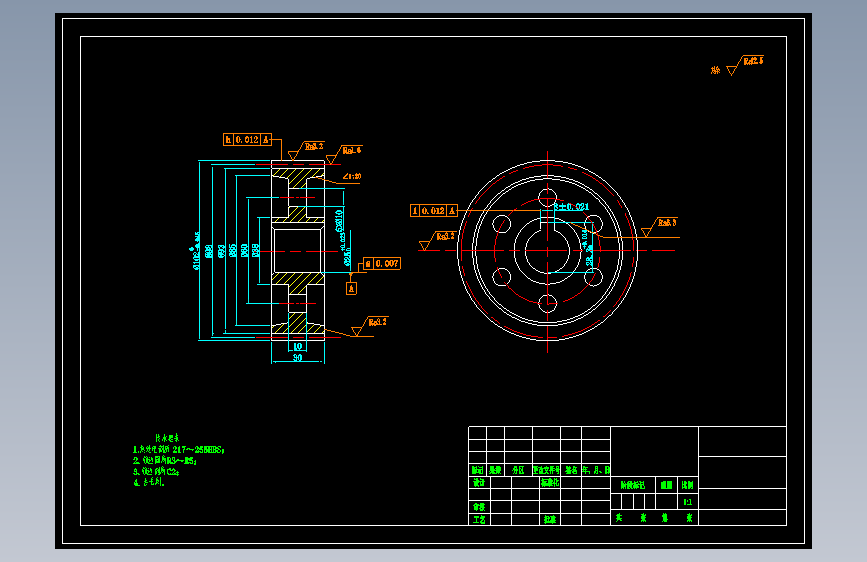Select the width dimension 30 below section view
867x562 pixels.
[x=297, y=358]
